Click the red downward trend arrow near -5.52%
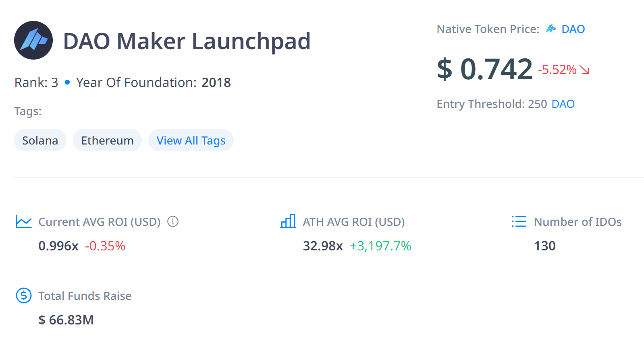644x351 pixels. tap(584, 70)
